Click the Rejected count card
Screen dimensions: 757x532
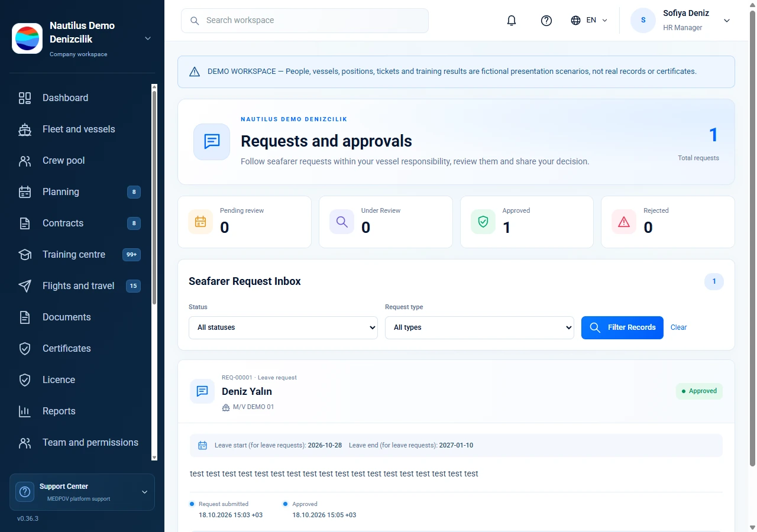(668, 222)
